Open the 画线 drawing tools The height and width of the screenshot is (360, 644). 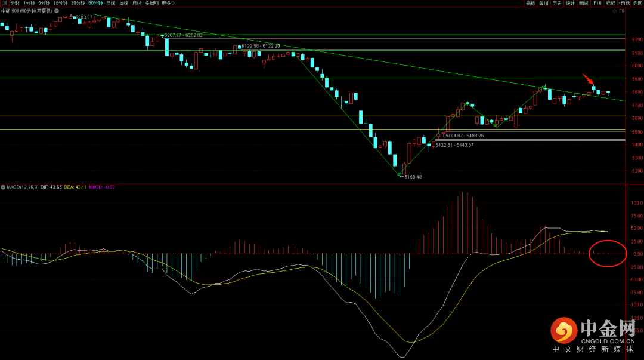[583, 3]
